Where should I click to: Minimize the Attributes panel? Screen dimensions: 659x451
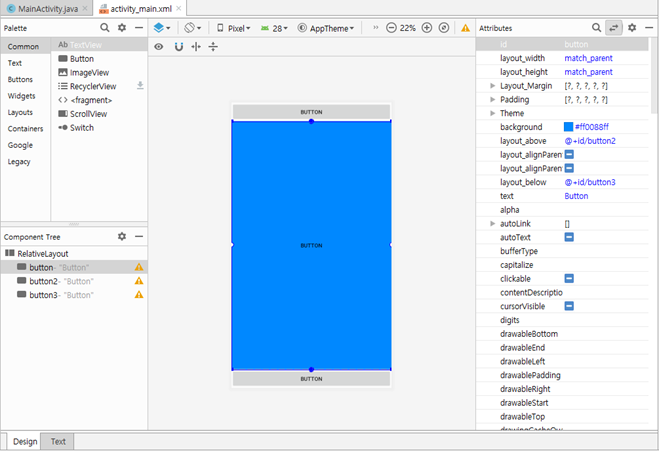(649, 28)
